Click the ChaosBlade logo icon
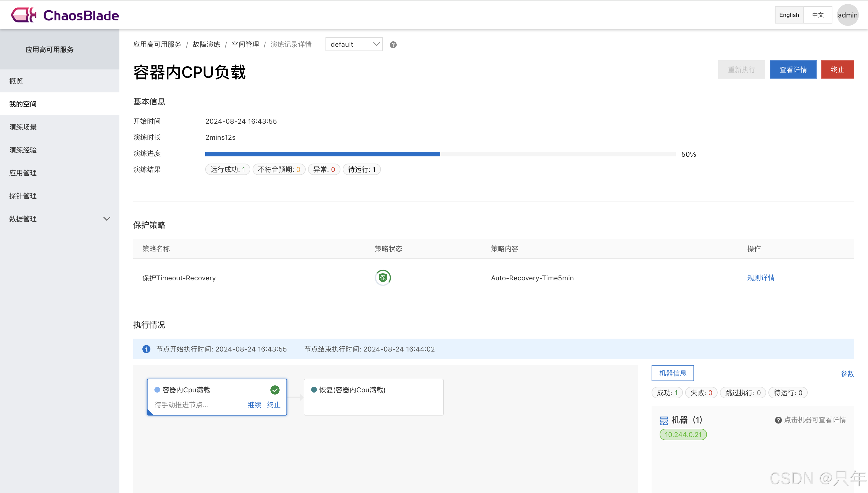Screen dimensions: 868x493 23,15
